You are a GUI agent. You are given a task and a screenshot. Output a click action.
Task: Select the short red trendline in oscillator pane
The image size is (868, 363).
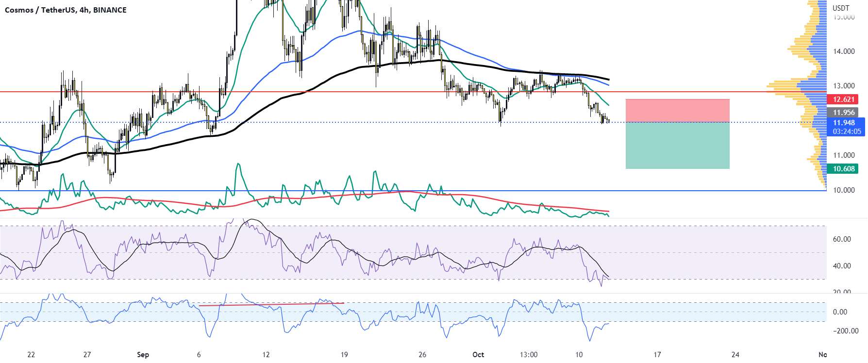271,304
